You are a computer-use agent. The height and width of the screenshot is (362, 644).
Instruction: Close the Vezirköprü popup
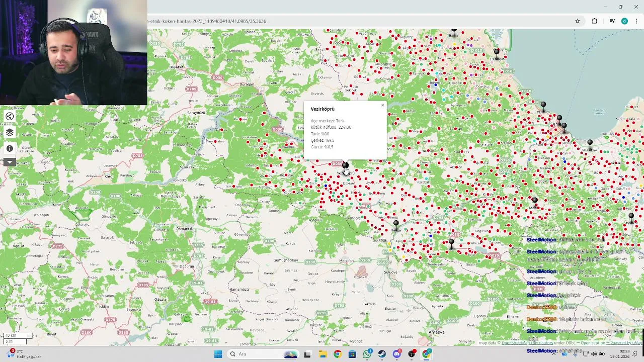click(382, 105)
